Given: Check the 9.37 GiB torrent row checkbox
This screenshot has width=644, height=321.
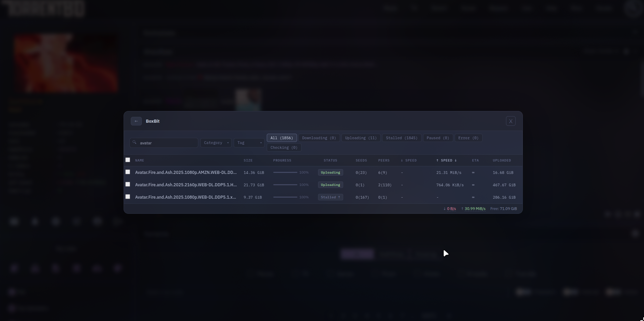Looking at the screenshot, I should click(x=128, y=197).
